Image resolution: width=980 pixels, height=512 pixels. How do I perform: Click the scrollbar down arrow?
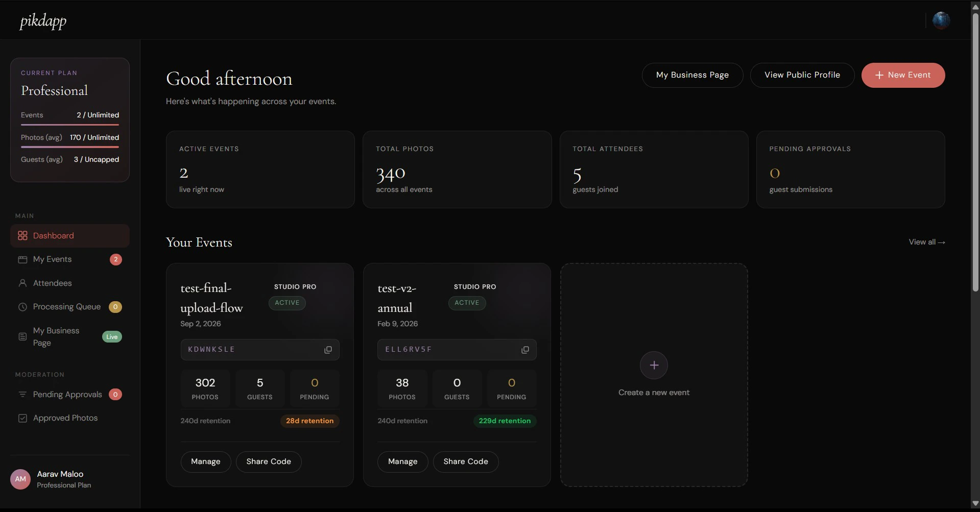pyautogui.click(x=975, y=503)
